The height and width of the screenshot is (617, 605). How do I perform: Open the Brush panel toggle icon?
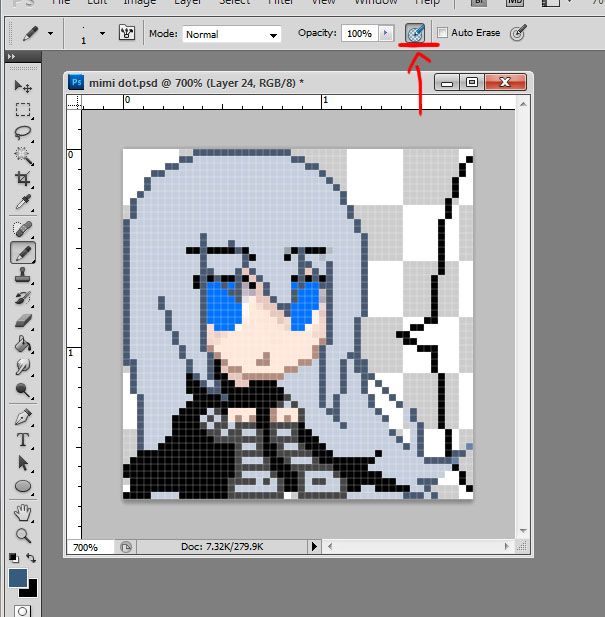click(x=127, y=33)
